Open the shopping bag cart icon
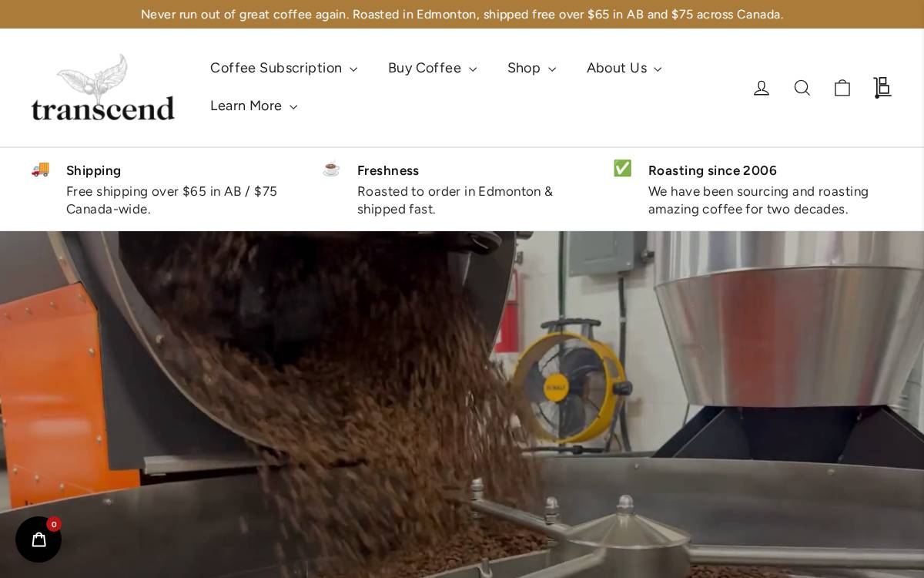This screenshot has width=924, height=578. [842, 88]
